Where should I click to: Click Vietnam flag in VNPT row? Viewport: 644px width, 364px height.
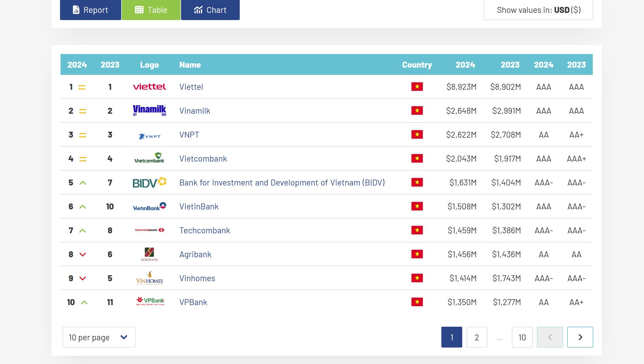point(417,135)
